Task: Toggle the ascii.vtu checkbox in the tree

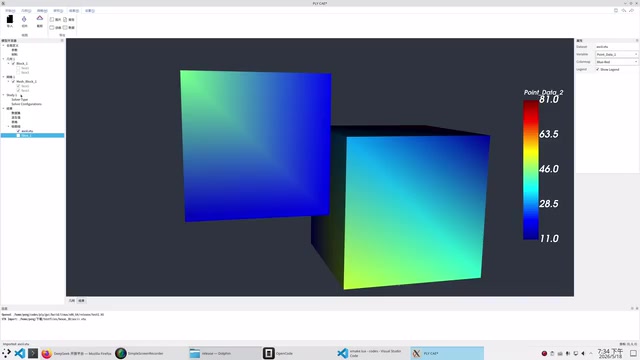Action: coord(18,131)
